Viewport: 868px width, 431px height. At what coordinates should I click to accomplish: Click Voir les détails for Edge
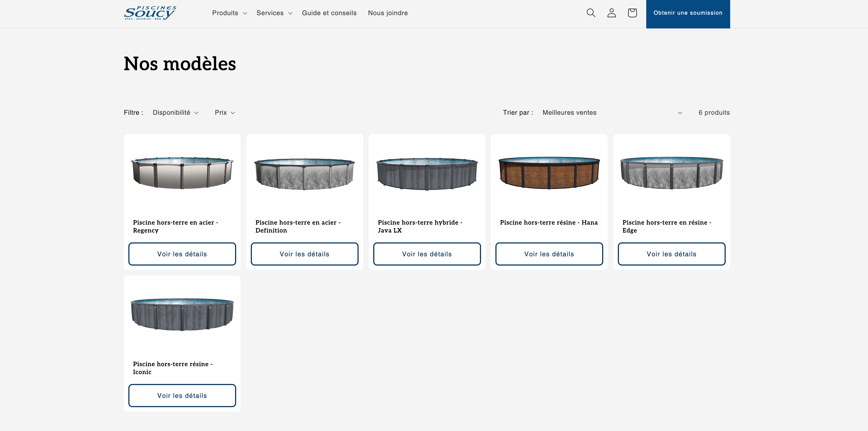click(672, 254)
